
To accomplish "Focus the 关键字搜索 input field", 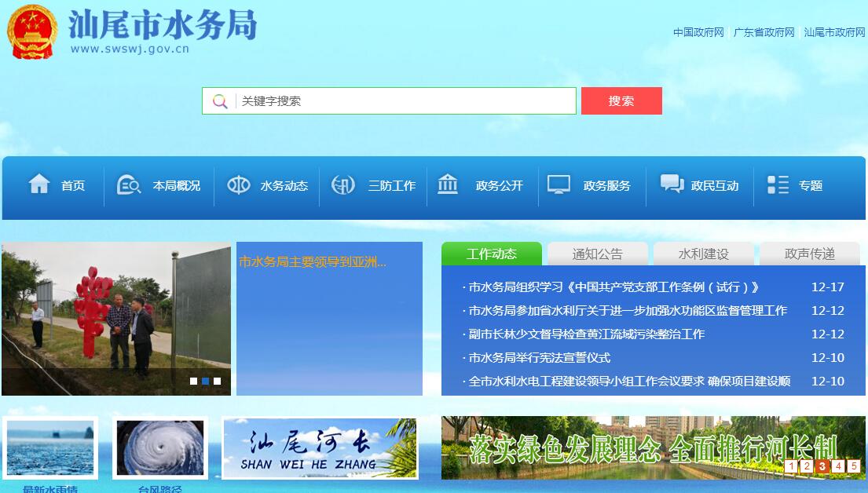I will (405, 101).
